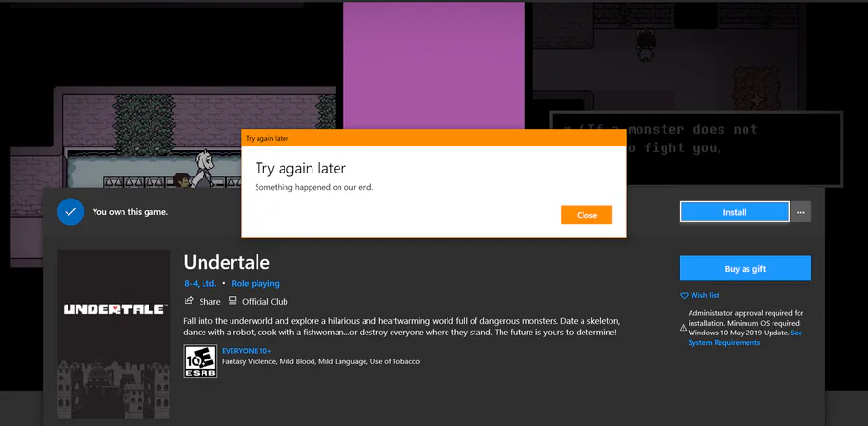
Task: Close the 'Try again later' dialog
Action: coord(586,215)
